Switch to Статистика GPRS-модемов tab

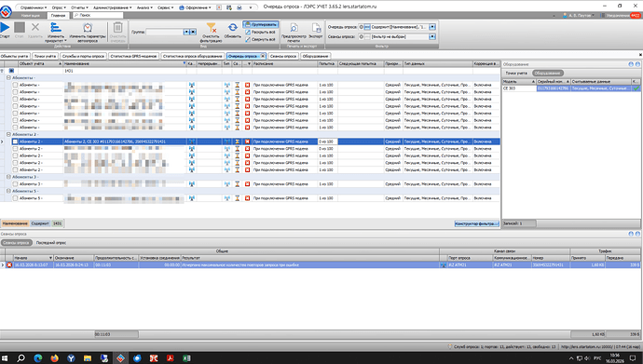click(x=133, y=56)
